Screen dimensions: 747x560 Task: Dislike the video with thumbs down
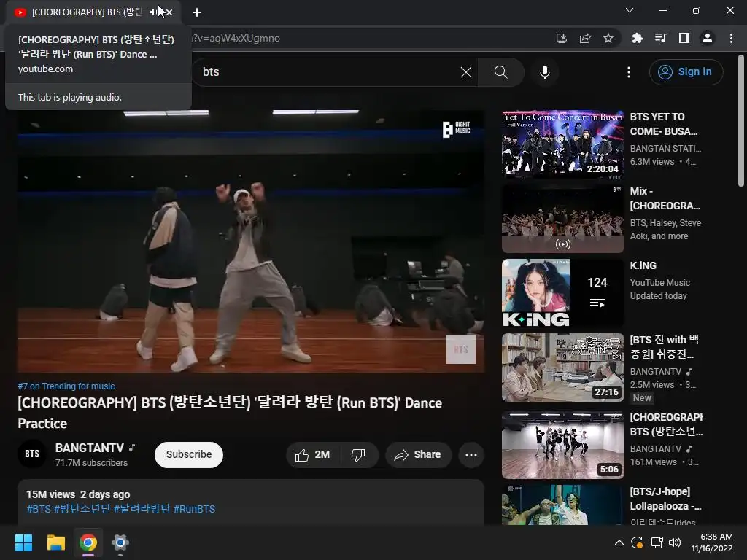pyautogui.click(x=358, y=455)
